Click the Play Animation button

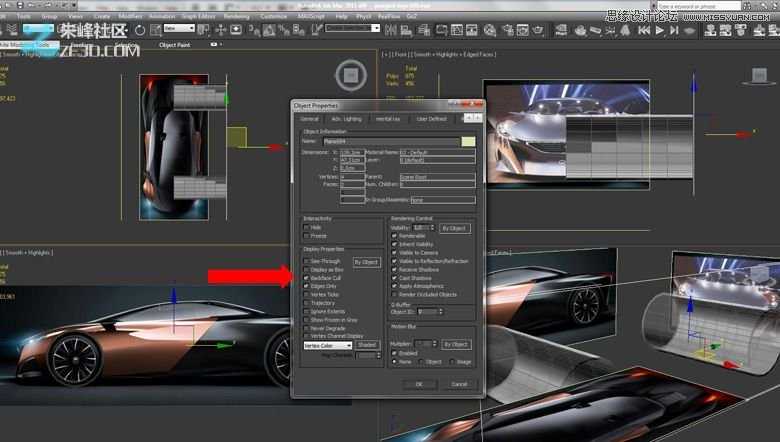660,30
